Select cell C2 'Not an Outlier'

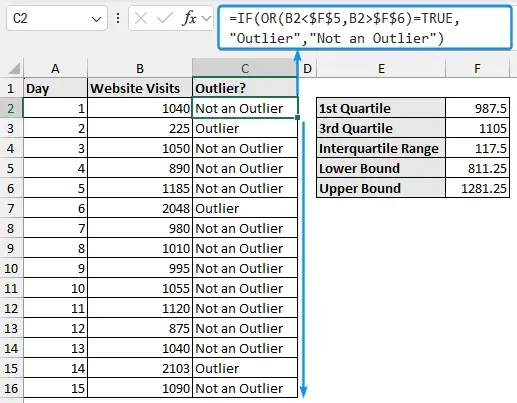[245, 108]
